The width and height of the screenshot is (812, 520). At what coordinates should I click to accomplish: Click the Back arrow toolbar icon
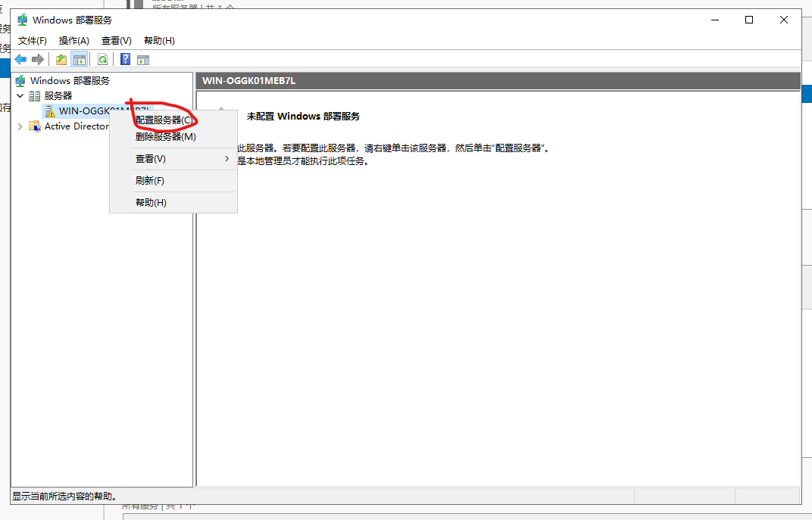tap(20, 60)
